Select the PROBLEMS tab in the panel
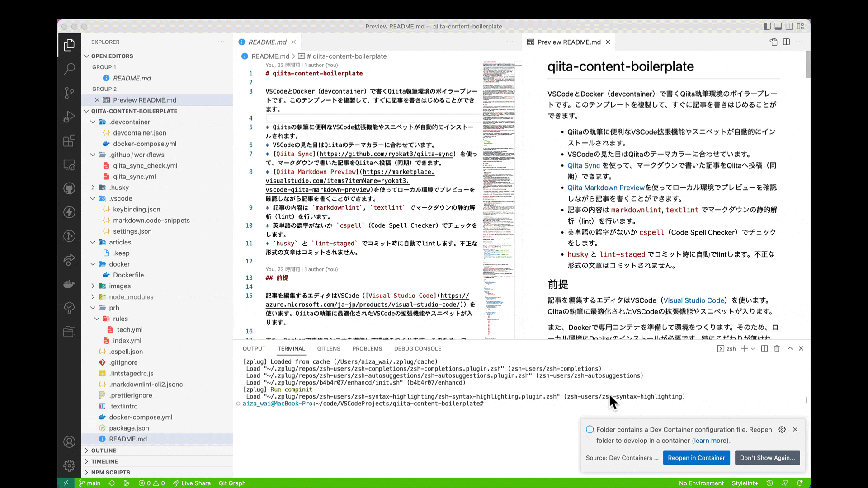Image resolution: width=868 pixels, height=488 pixels. click(367, 348)
